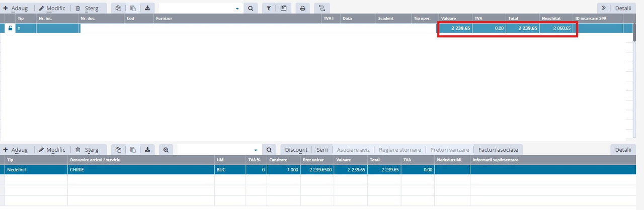Click the copy icon in the top toolbar
The width and height of the screenshot is (644, 210).
pyautogui.click(x=118, y=8)
